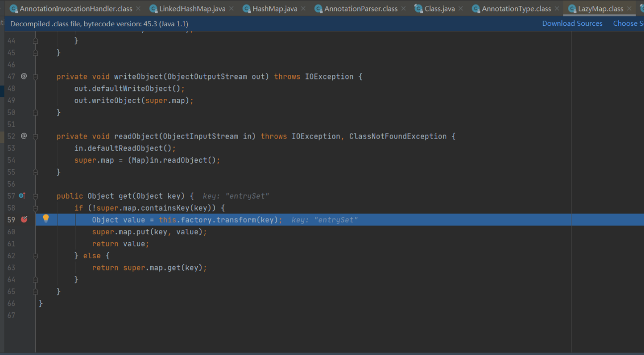Click the fold end marker on line 55

click(35, 172)
